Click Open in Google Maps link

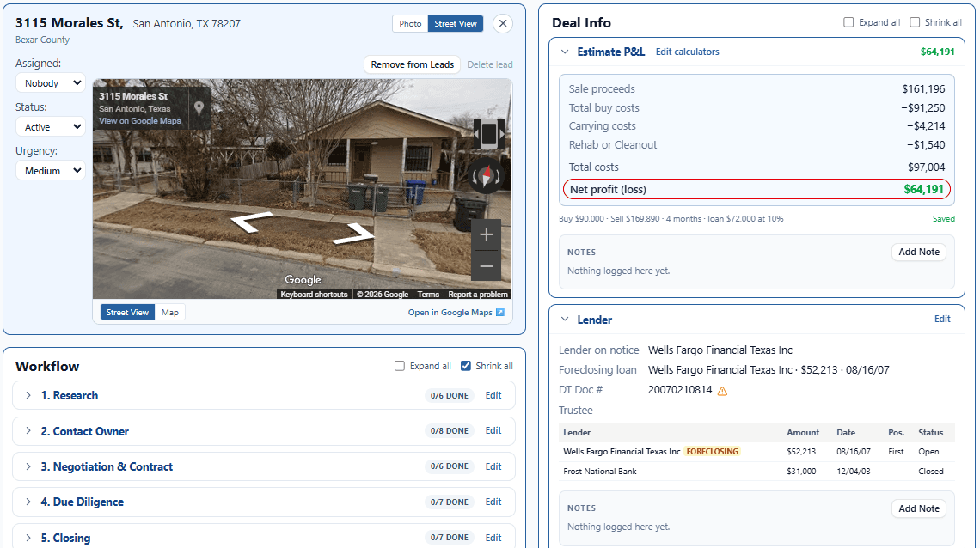(450, 312)
